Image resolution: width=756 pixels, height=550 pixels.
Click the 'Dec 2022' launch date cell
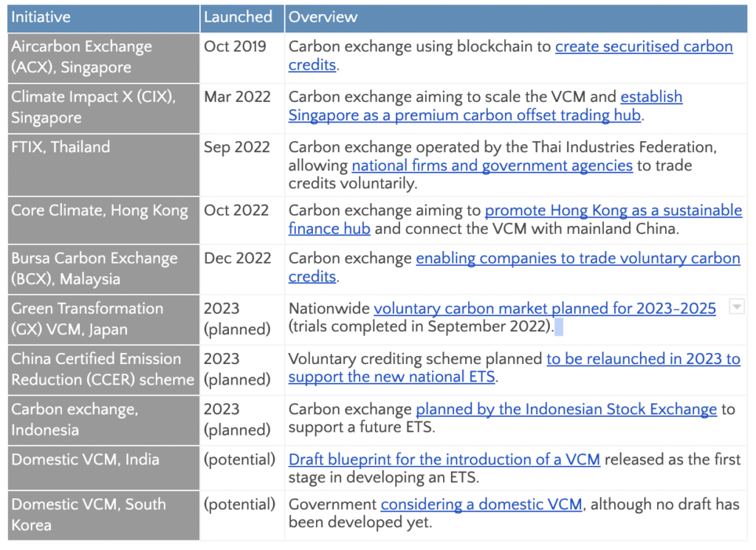[x=237, y=259]
